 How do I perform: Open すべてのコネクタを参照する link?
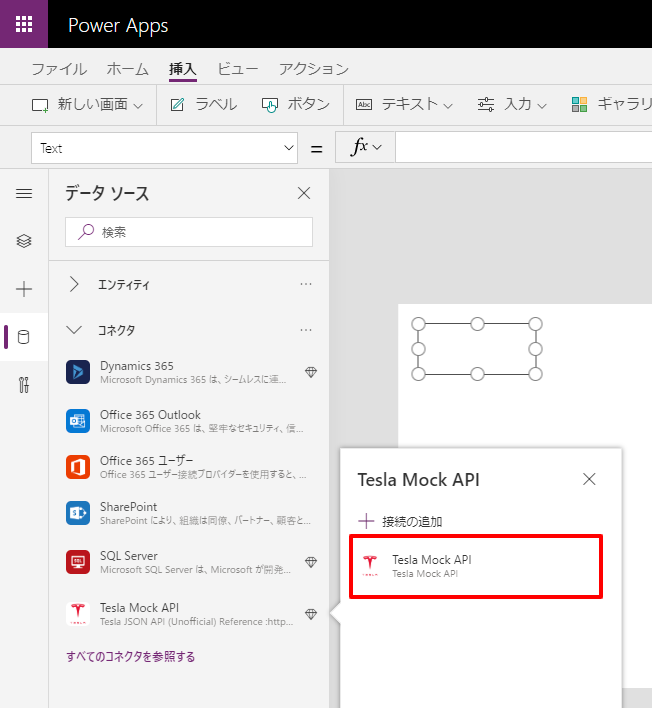pyautogui.click(x=130, y=656)
